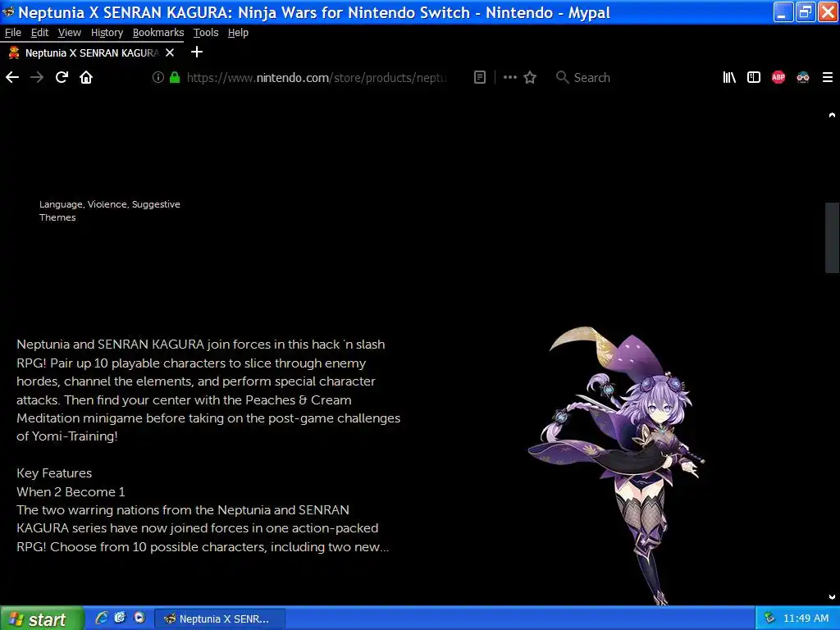The width and height of the screenshot is (840, 630).
Task: Open the home page
Action: click(x=86, y=78)
